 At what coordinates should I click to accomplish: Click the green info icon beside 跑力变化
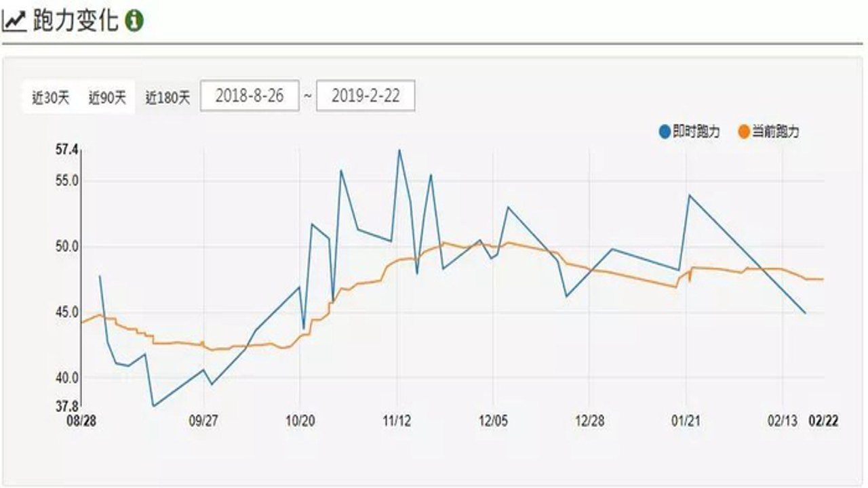point(134,21)
